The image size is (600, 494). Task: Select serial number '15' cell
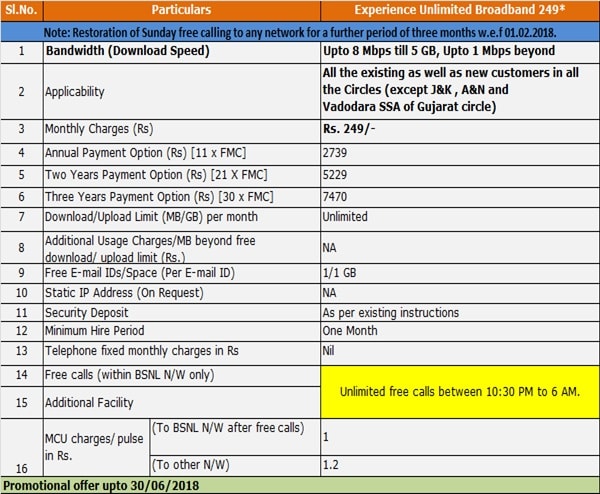(21, 402)
